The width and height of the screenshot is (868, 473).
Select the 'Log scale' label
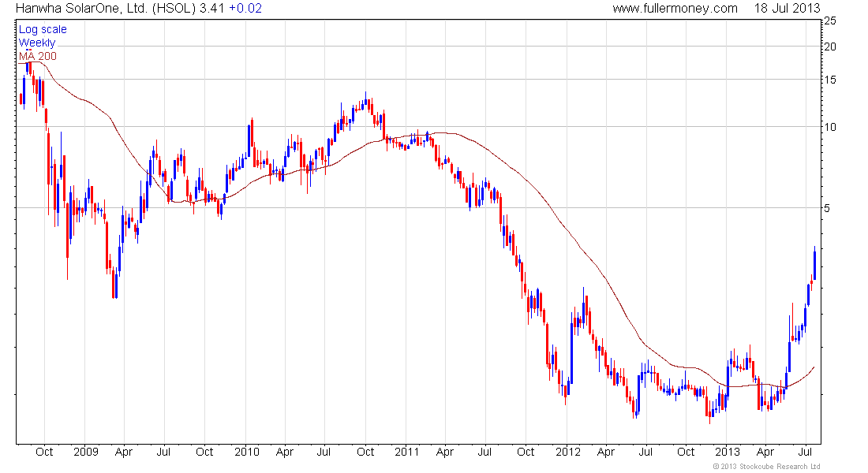[x=43, y=29]
